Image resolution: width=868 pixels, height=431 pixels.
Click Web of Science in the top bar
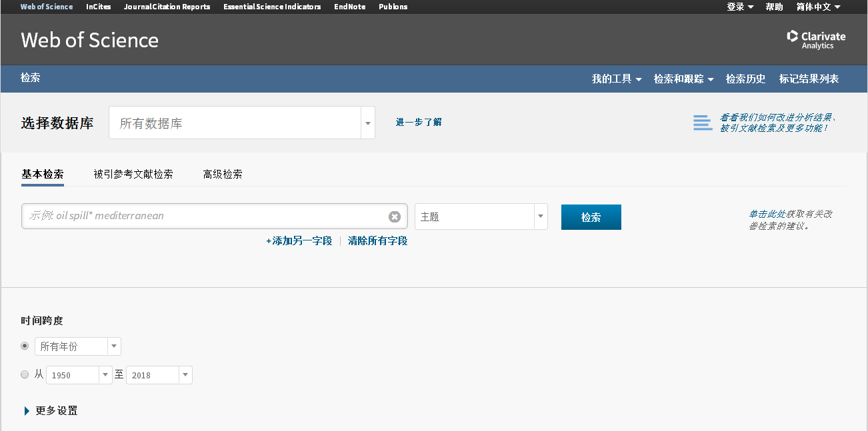(47, 7)
